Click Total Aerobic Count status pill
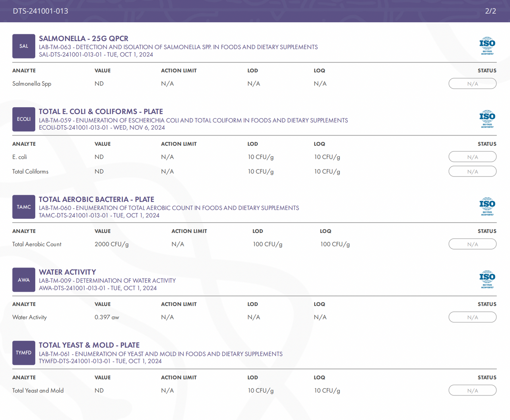The height and width of the screenshot is (420, 510). (472, 244)
